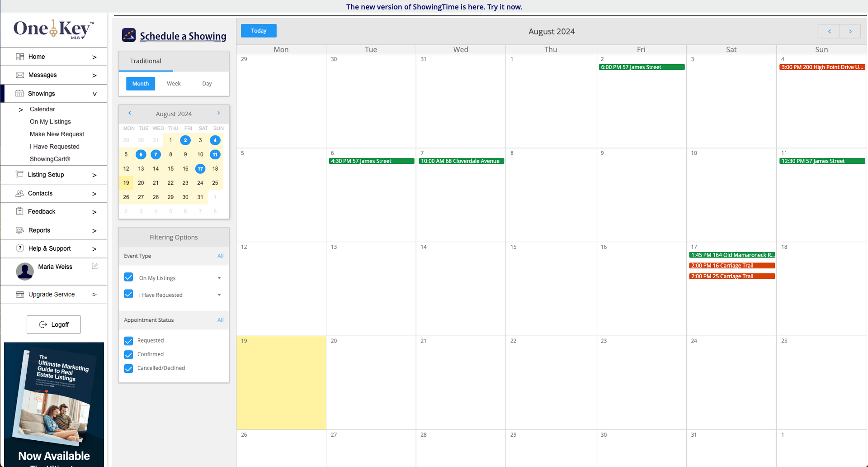868x467 pixels.
Task: Disable the Cancelled/Declined filter
Action: pos(128,368)
